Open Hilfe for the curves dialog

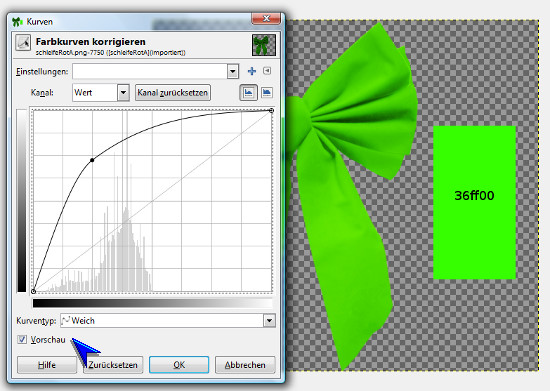[x=47, y=365]
